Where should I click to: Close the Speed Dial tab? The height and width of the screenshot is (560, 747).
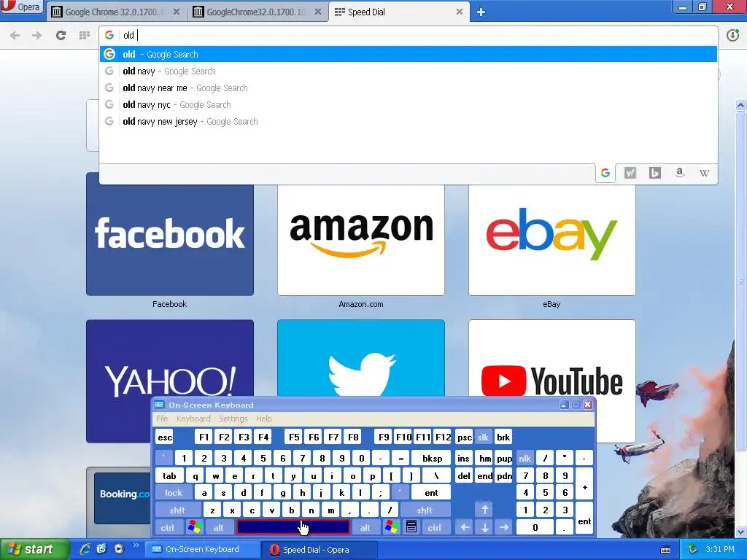pyautogui.click(x=460, y=12)
